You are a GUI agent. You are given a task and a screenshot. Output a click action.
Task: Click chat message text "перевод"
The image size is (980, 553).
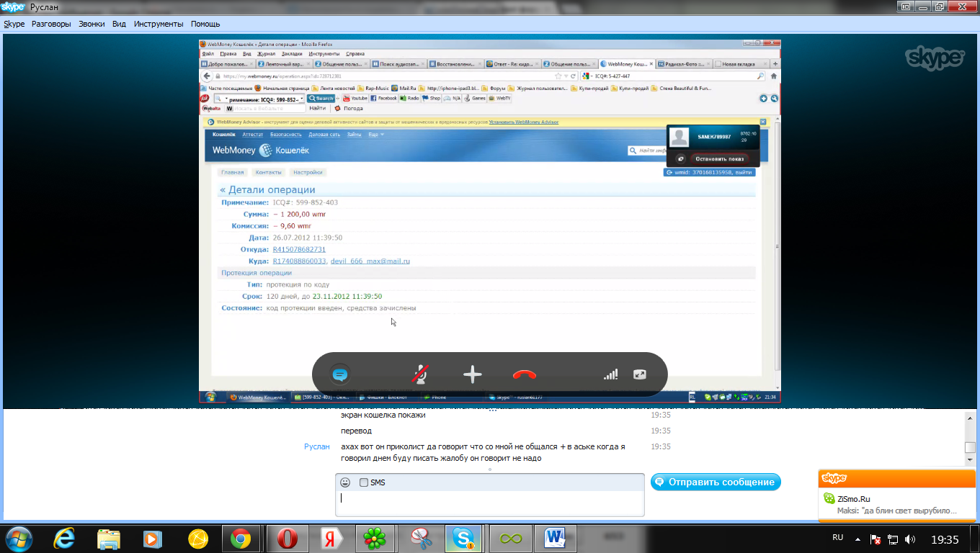point(356,431)
